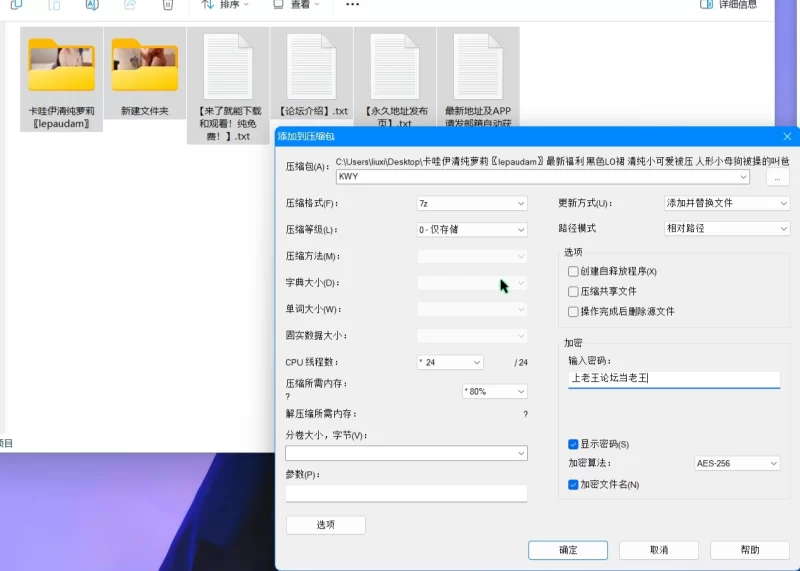Open the 加密算法 AES-256 dropdown
This screenshot has width=800, height=571.
[x=737, y=464]
